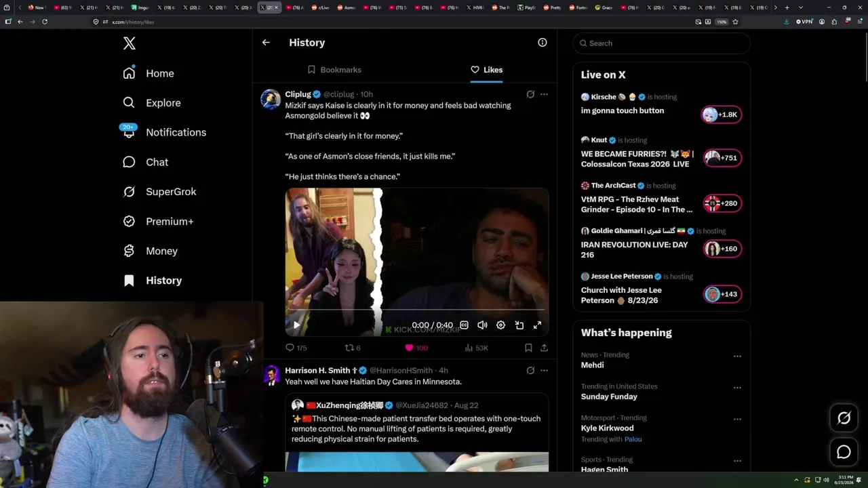Join Kirsche's live with +1.8K listeners

pyautogui.click(x=722, y=115)
